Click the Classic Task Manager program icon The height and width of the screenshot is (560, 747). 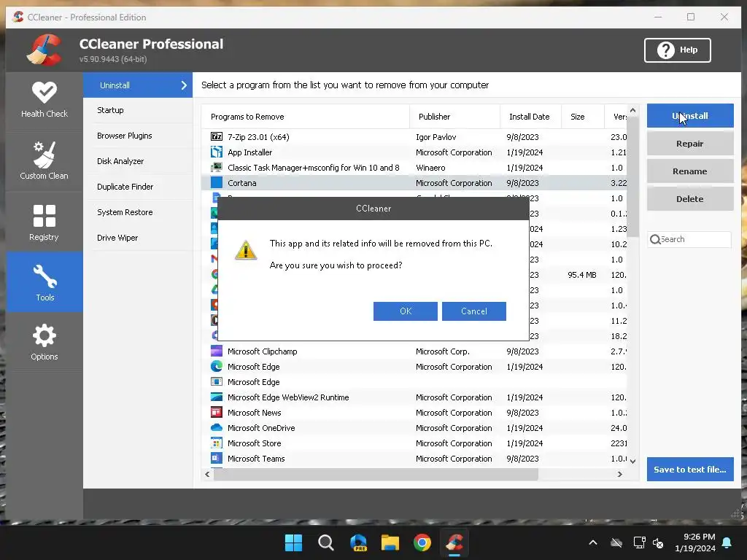click(x=216, y=167)
